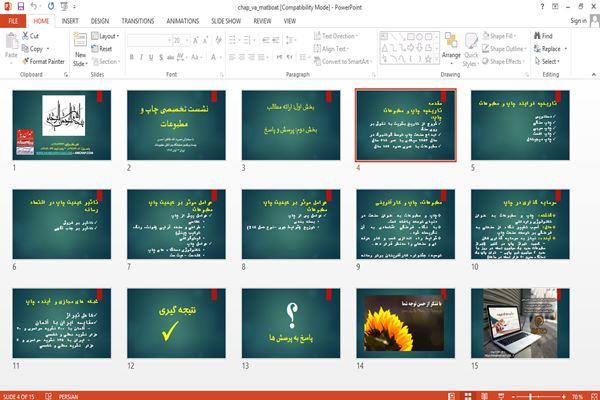Open the Shape Fill dropdown
Image resolution: width=600 pixels, height=400 pixels.
point(499,36)
